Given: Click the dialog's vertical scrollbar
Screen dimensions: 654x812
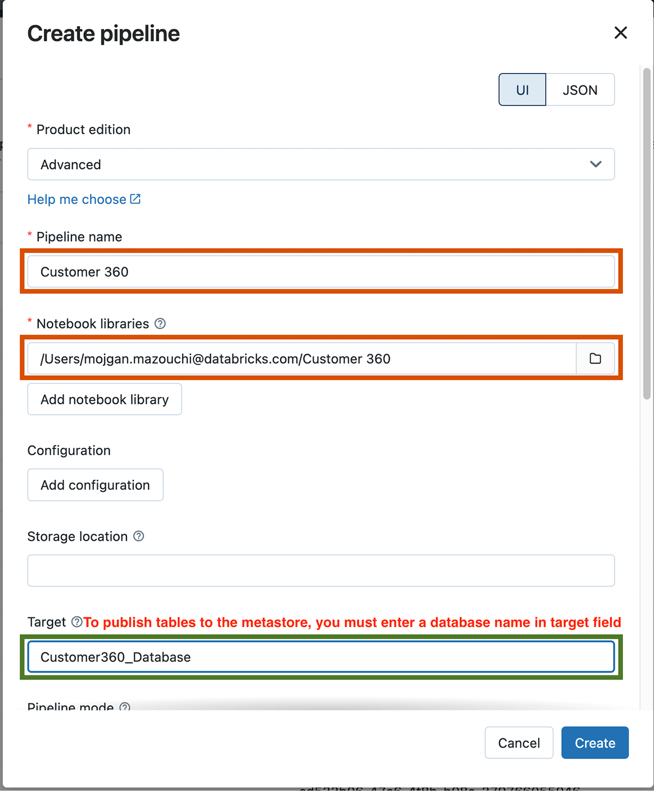Looking at the screenshot, I should click(x=647, y=234).
